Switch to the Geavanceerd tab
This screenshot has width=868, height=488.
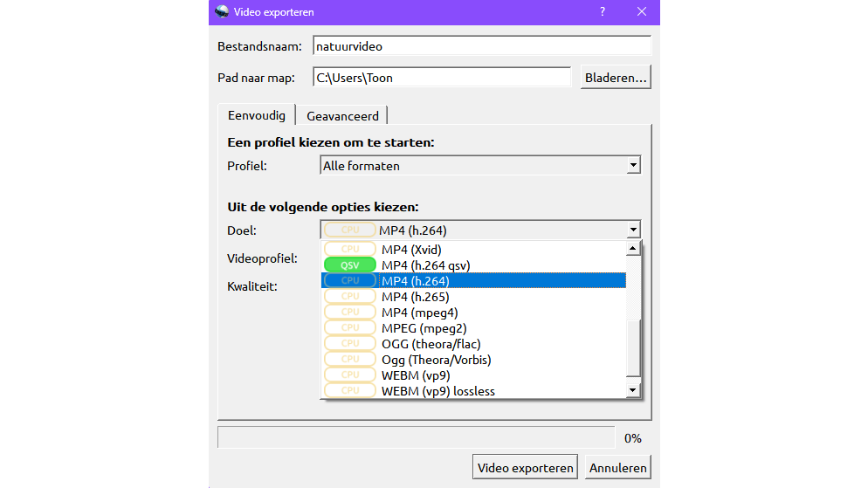click(x=342, y=115)
